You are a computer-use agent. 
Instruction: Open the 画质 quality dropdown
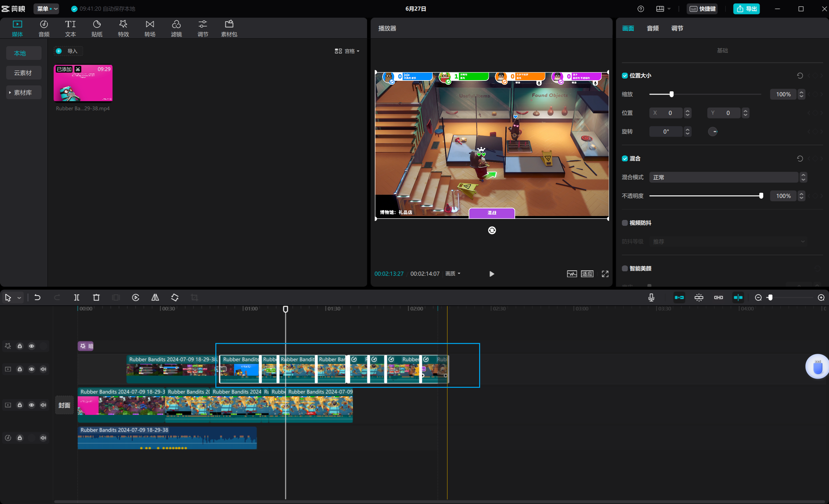(453, 274)
